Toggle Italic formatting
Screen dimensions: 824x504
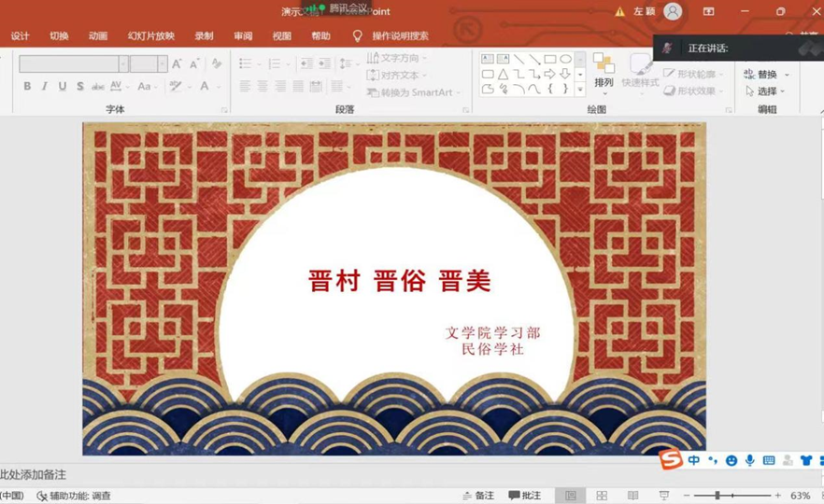(x=44, y=87)
